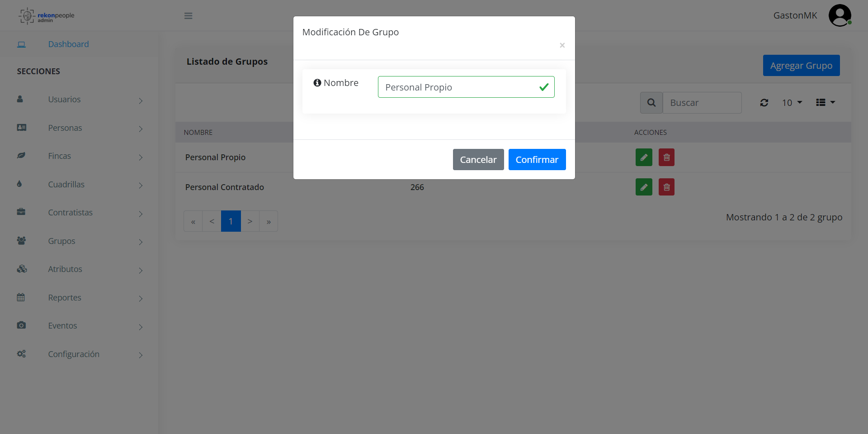This screenshot has width=868, height=434.
Task: Expand the Configuración section chevron
Action: (141, 355)
